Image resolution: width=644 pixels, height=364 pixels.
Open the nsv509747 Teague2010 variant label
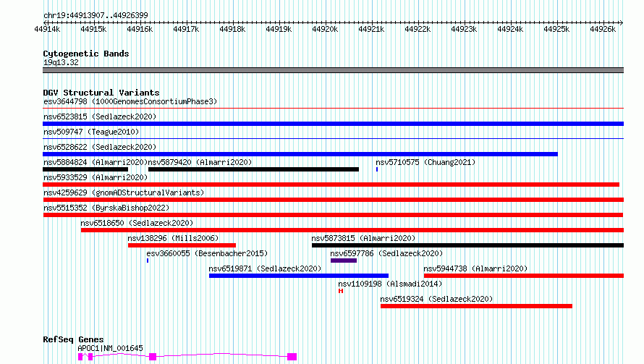click(91, 132)
